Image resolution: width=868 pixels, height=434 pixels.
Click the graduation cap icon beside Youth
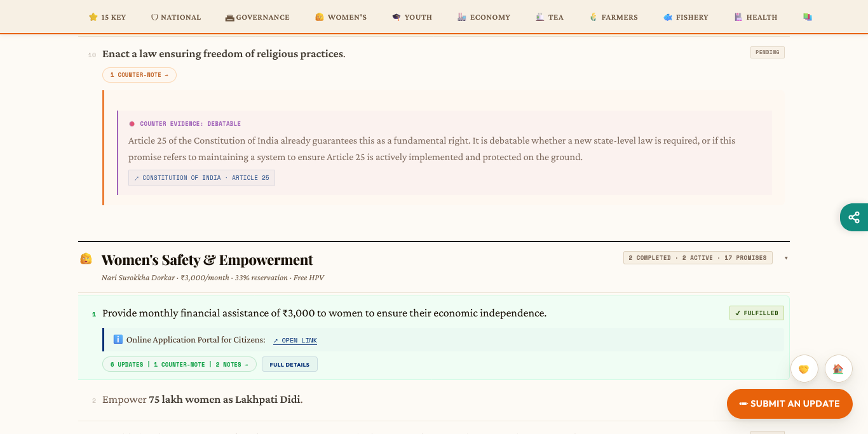click(x=397, y=17)
